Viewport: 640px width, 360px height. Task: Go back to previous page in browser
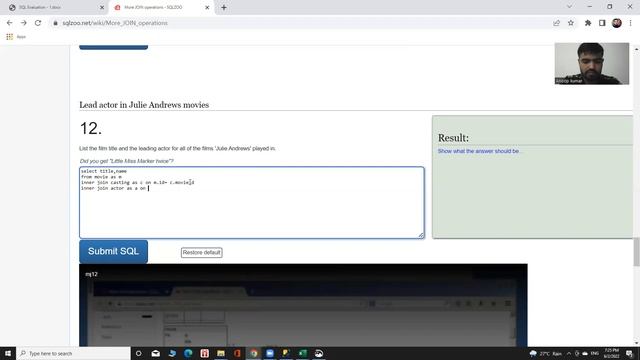[x=9, y=23]
